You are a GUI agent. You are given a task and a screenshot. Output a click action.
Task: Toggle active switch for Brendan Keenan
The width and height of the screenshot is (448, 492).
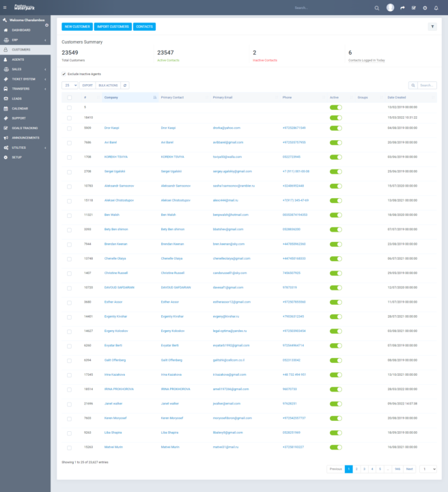click(x=336, y=244)
